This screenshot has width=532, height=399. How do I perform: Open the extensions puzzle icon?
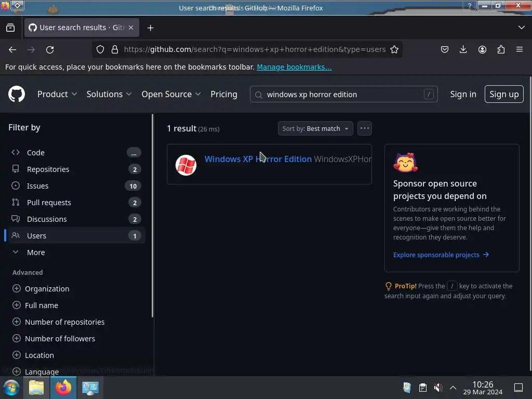coord(501,49)
